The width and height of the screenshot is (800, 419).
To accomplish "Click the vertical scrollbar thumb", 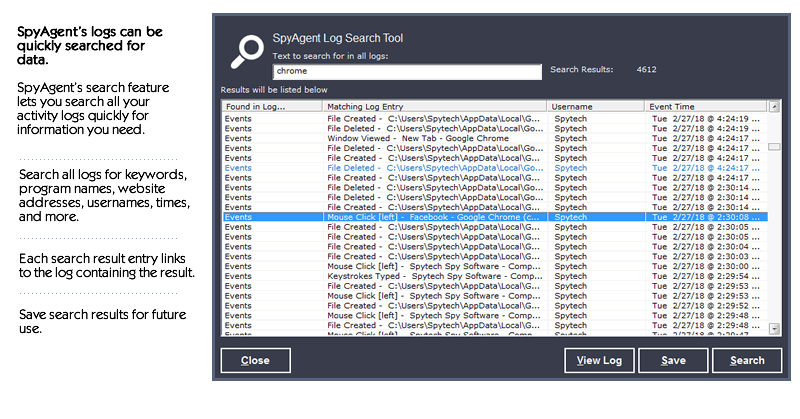I will tap(774, 147).
